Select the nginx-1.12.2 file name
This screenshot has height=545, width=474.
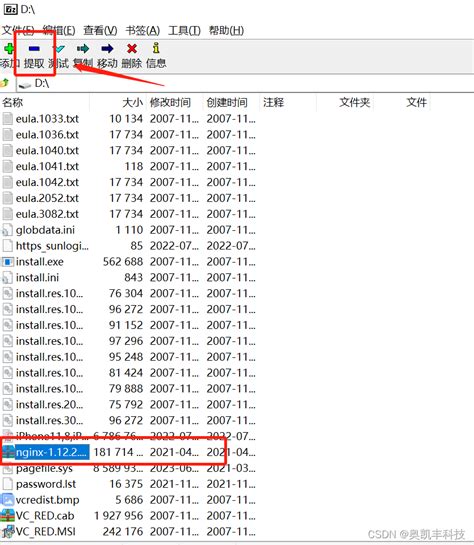(x=51, y=452)
